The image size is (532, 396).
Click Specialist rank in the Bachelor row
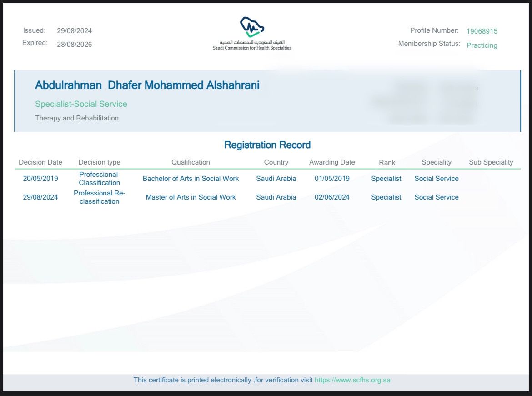pyautogui.click(x=386, y=179)
